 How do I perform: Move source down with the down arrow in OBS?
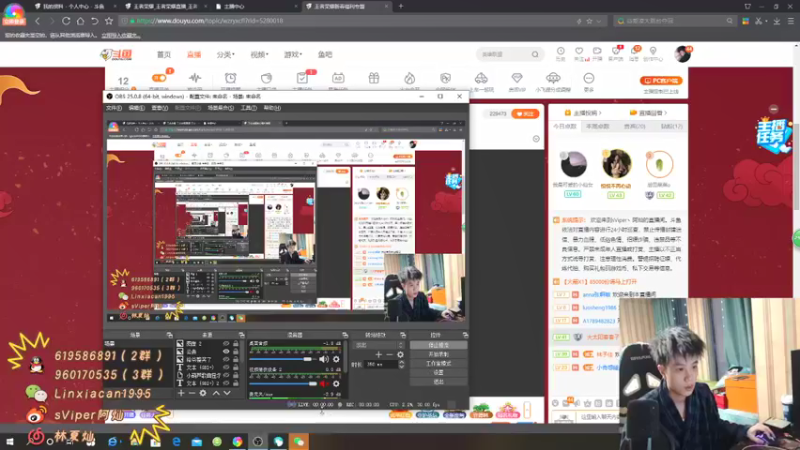pyautogui.click(x=227, y=393)
